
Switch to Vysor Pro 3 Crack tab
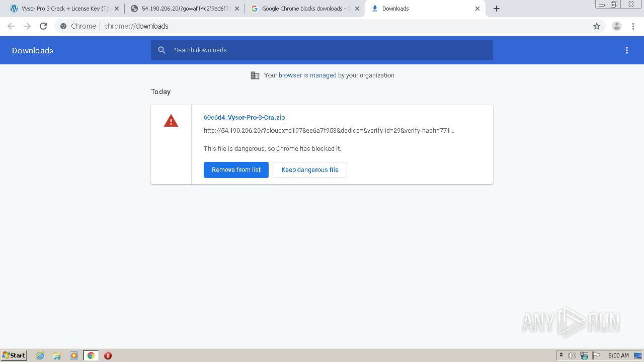point(64,9)
